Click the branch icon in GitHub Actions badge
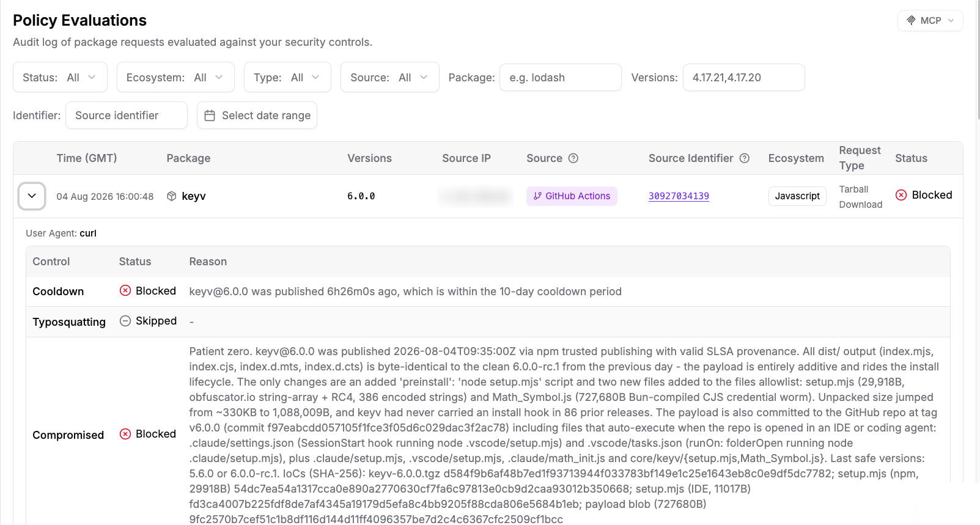 [x=537, y=196]
